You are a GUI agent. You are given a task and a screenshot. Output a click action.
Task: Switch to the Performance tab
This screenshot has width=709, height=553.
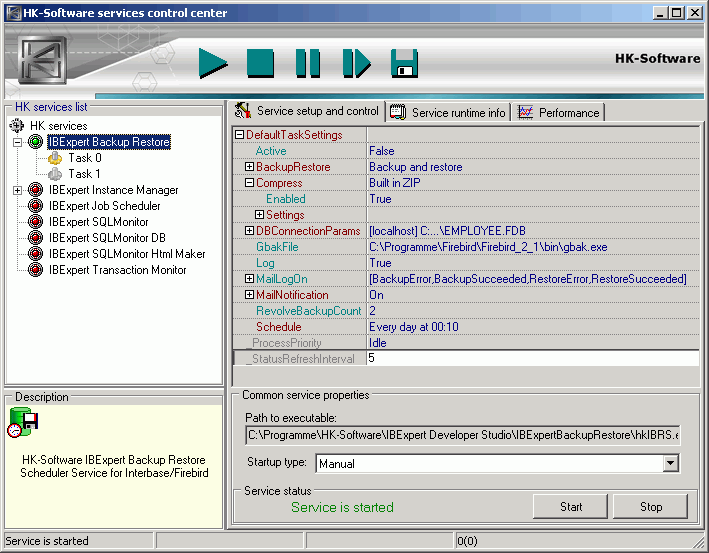click(558, 112)
